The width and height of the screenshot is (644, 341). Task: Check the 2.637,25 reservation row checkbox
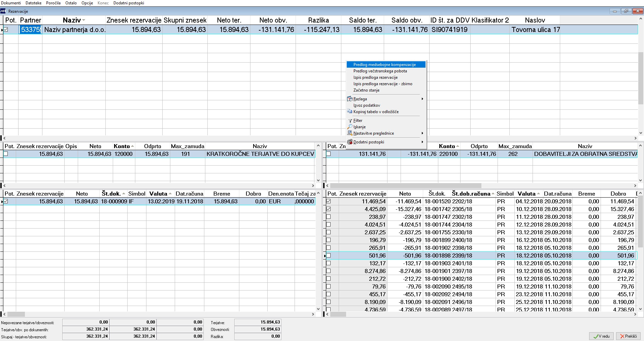[x=329, y=232]
